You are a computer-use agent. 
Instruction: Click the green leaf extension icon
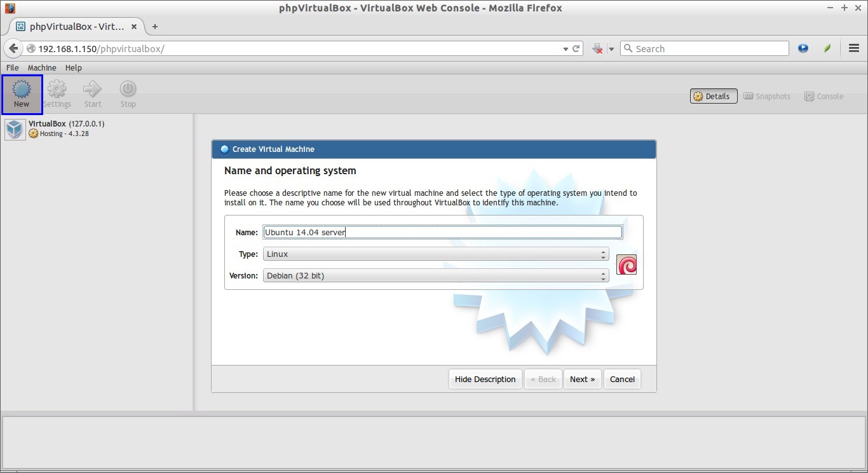[827, 48]
